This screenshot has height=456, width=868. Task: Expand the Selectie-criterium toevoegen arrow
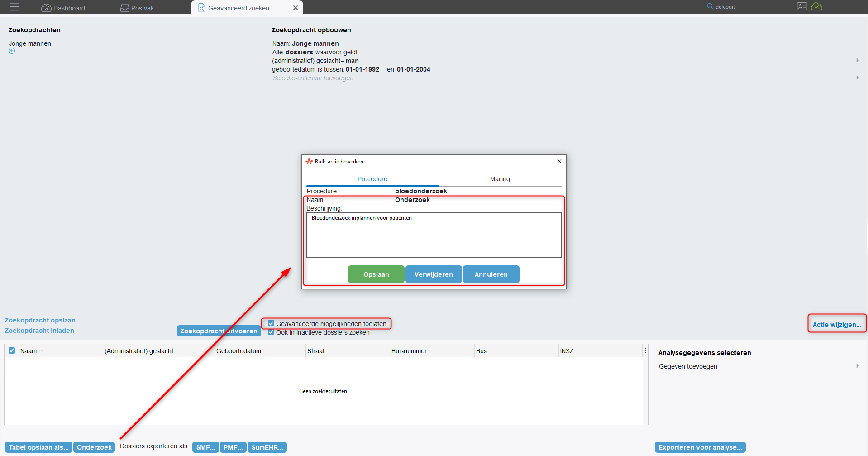pyautogui.click(x=858, y=77)
